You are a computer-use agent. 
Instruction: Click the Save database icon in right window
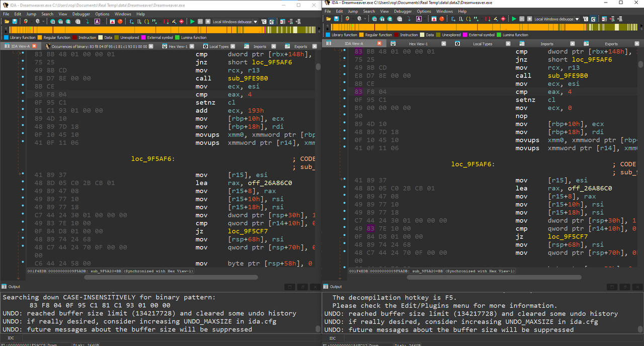(x=336, y=19)
